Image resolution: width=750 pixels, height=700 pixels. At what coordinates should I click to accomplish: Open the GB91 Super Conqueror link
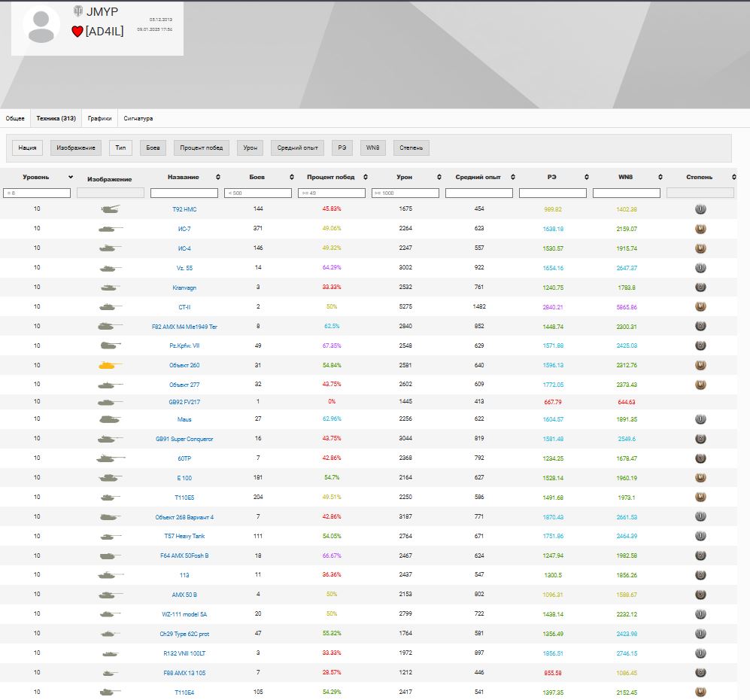coord(184,439)
